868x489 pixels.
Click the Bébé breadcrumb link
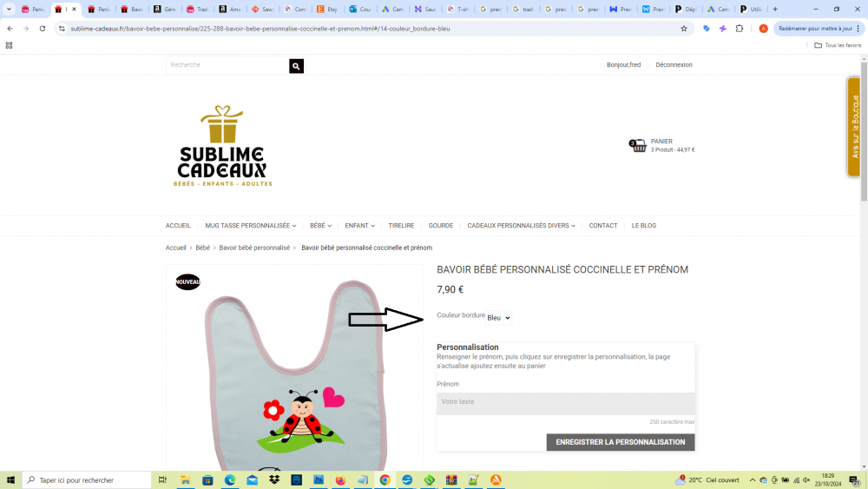202,248
